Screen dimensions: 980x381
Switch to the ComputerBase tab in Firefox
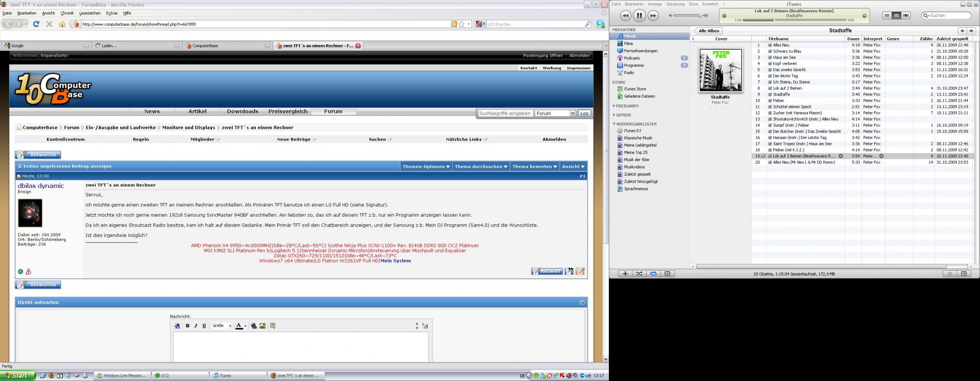tap(228, 46)
